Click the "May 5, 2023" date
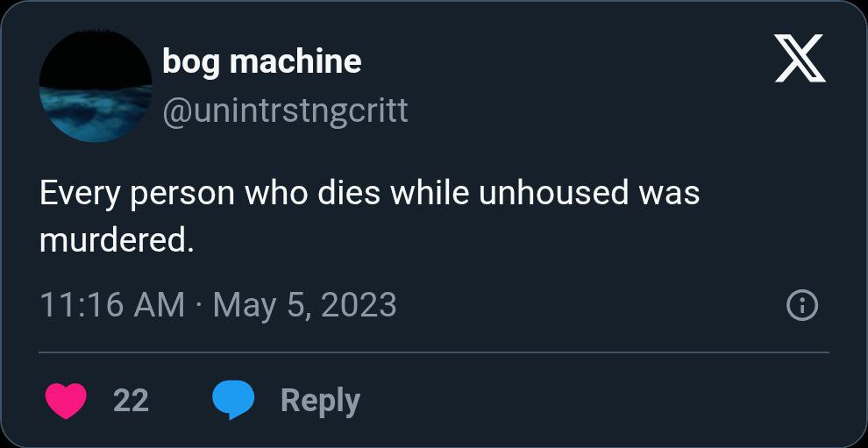This screenshot has width=868, height=448. [x=304, y=305]
